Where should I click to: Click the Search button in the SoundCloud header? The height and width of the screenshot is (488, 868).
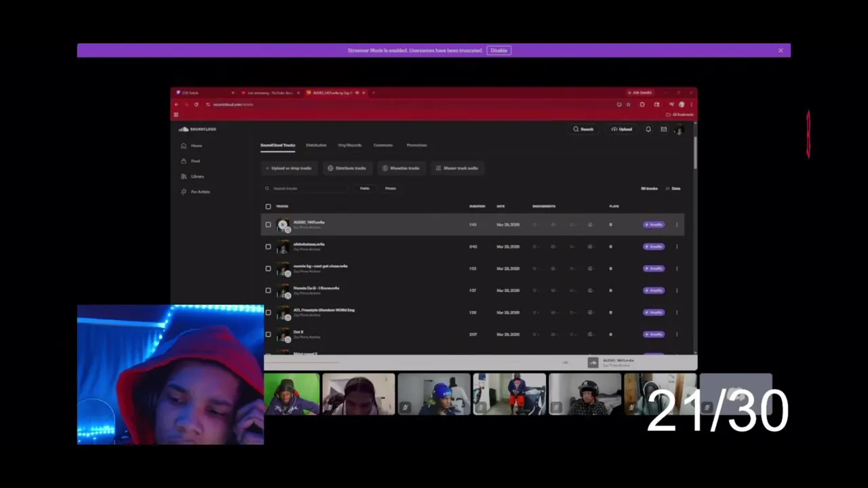tap(583, 129)
